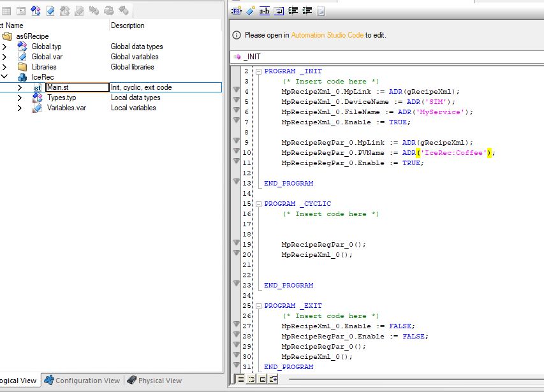Collapse the PROGRAM _CYCLIC code fold box

point(258,204)
